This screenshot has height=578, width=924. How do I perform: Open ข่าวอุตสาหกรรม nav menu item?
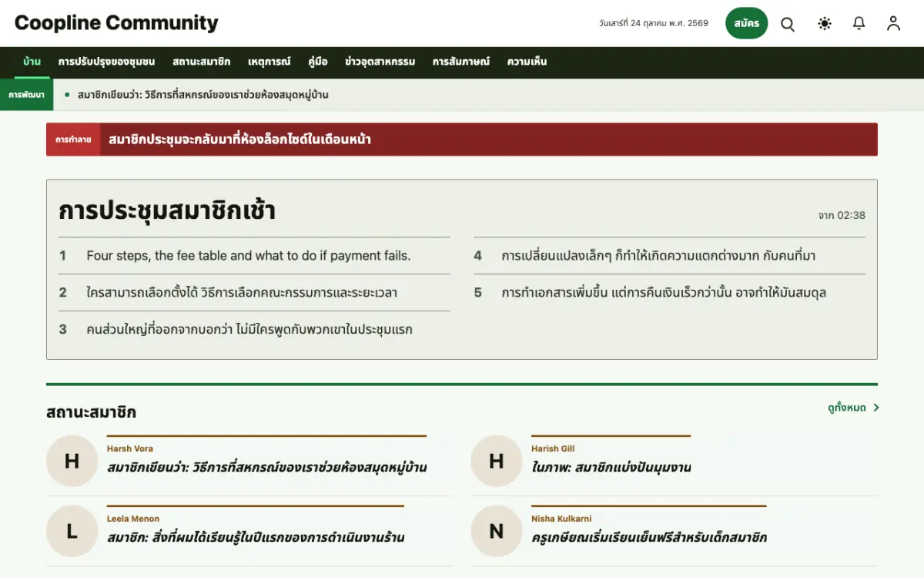coord(380,62)
